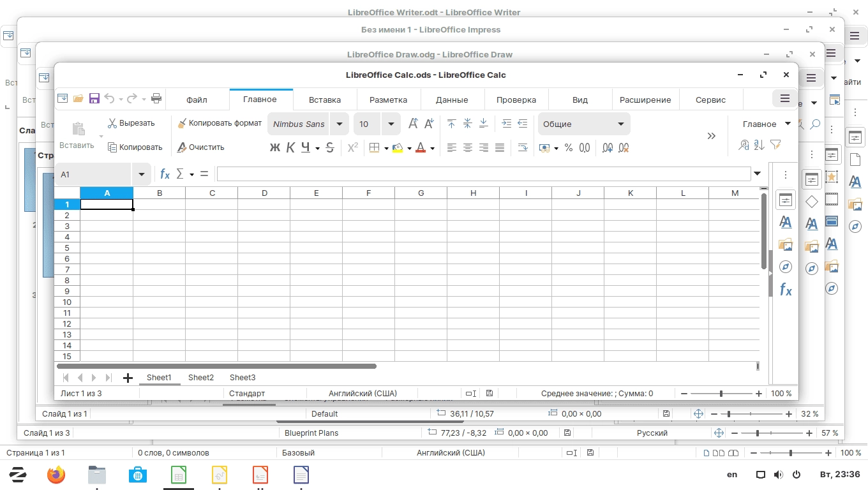Click the Copy (Копировать) button
The width and height of the screenshot is (868, 490).
135,147
